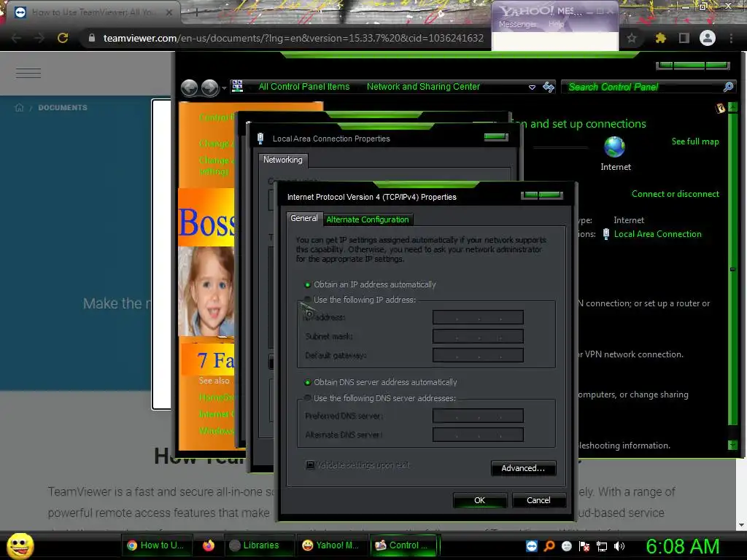Screen dimensions: 747x560
Task: Open Help menu in Yahoo Messenger window
Action: pos(556,24)
